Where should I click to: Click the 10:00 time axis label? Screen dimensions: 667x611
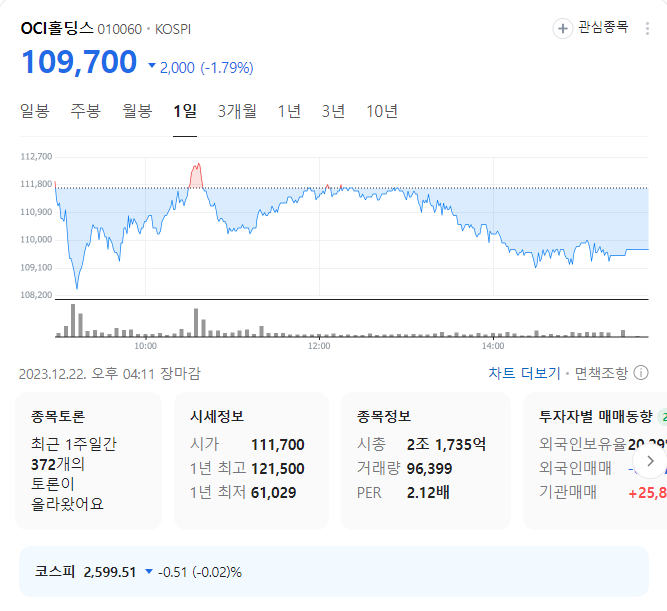tap(145, 345)
